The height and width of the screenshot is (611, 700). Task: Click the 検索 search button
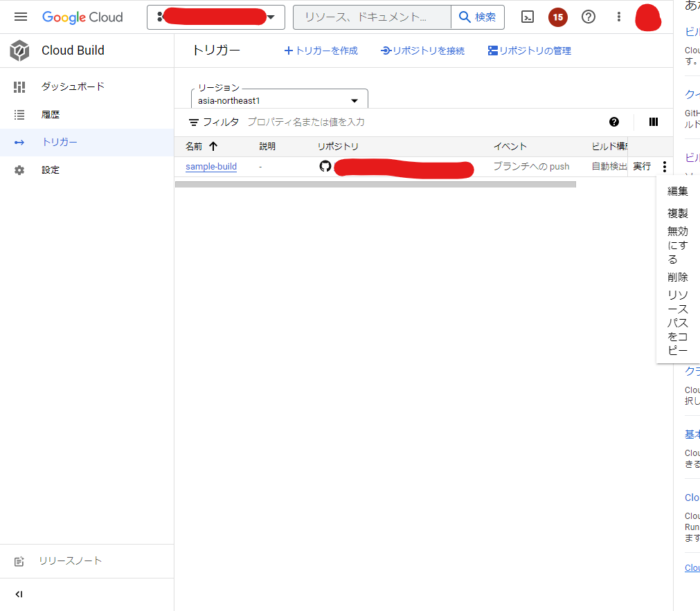point(478,17)
